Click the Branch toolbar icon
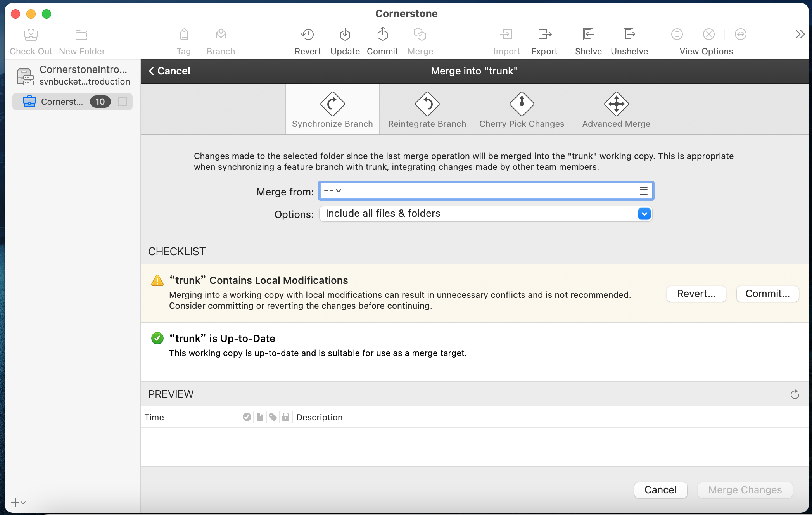 click(x=221, y=35)
